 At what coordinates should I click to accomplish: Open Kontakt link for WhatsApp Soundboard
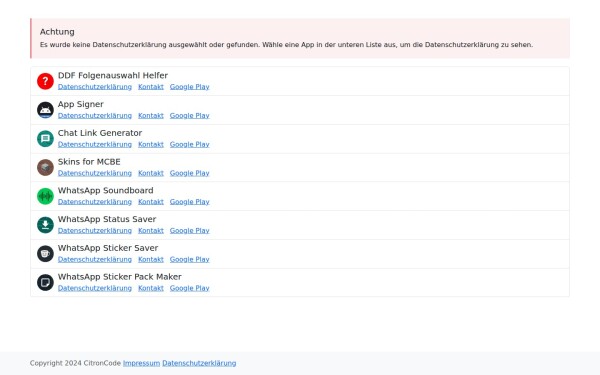[x=151, y=202]
